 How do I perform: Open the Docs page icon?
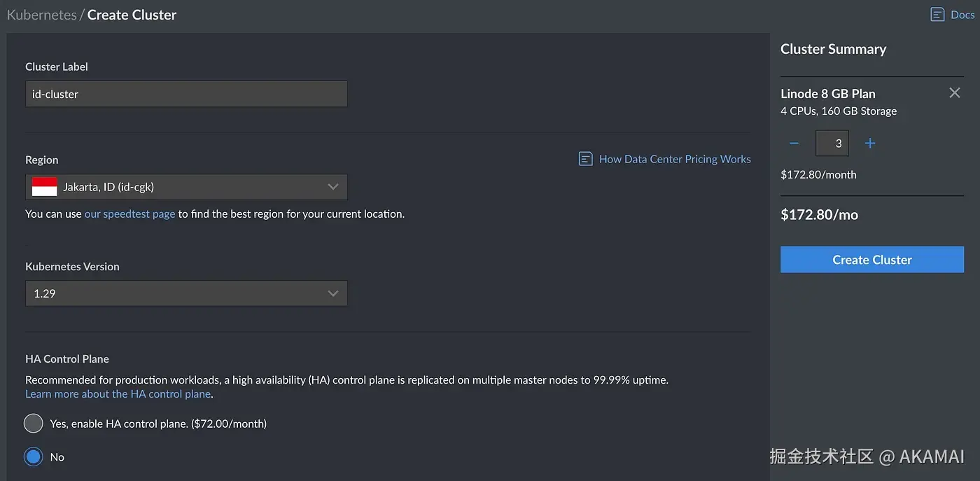pyautogui.click(x=937, y=14)
